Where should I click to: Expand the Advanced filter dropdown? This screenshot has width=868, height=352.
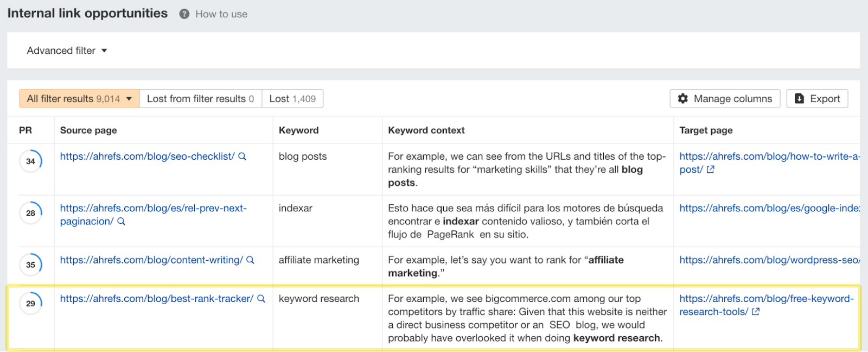[x=67, y=51]
